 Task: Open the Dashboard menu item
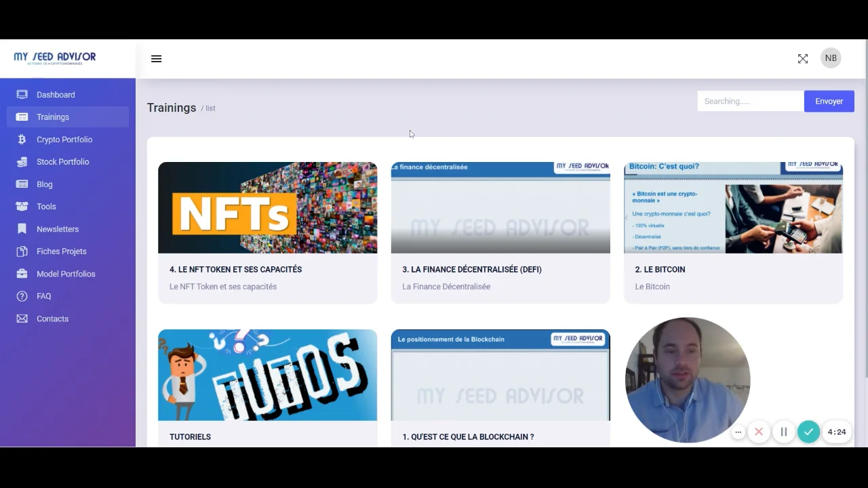tap(56, 95)
